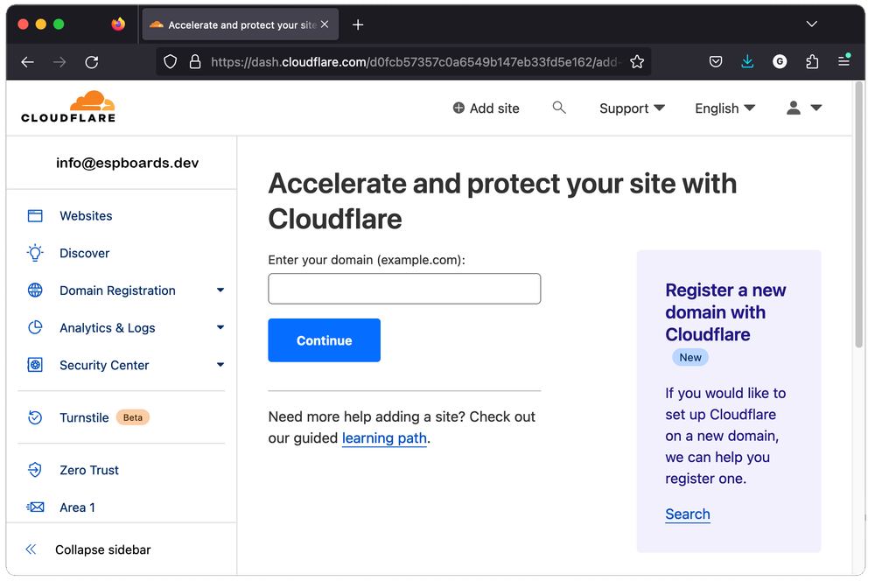The width and height of the screenshot is (875, 588).
Task: Click the Discover lightbulb icon
Action: 35,253
